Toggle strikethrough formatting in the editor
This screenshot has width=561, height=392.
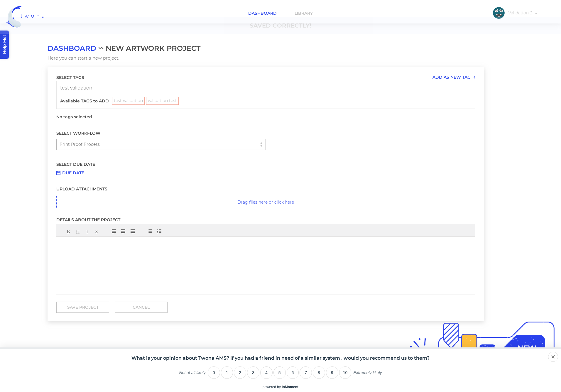click(97, 232)
